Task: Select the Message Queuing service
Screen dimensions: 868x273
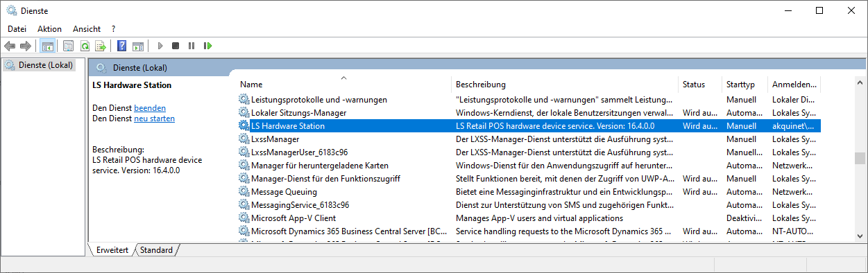Action: (x=284, y=192)
